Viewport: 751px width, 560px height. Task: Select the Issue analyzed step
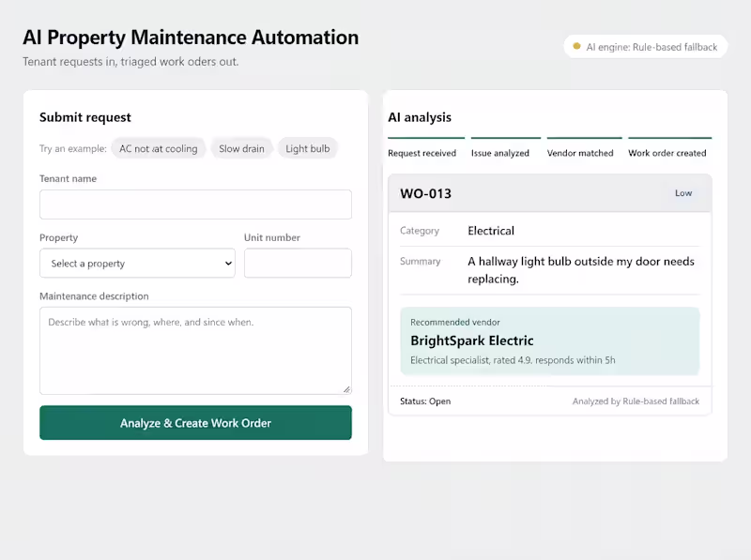click(x=506, y=148)
